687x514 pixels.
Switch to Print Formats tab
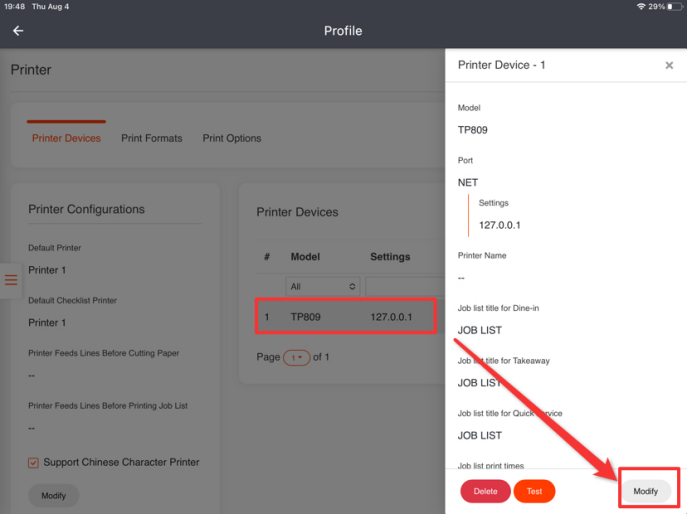coord(152,138)
